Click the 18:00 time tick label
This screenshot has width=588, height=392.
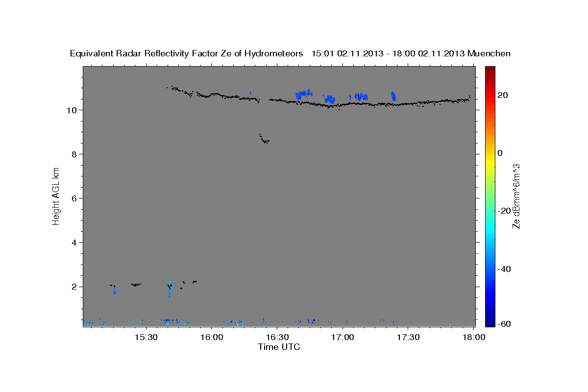[473, 337]
